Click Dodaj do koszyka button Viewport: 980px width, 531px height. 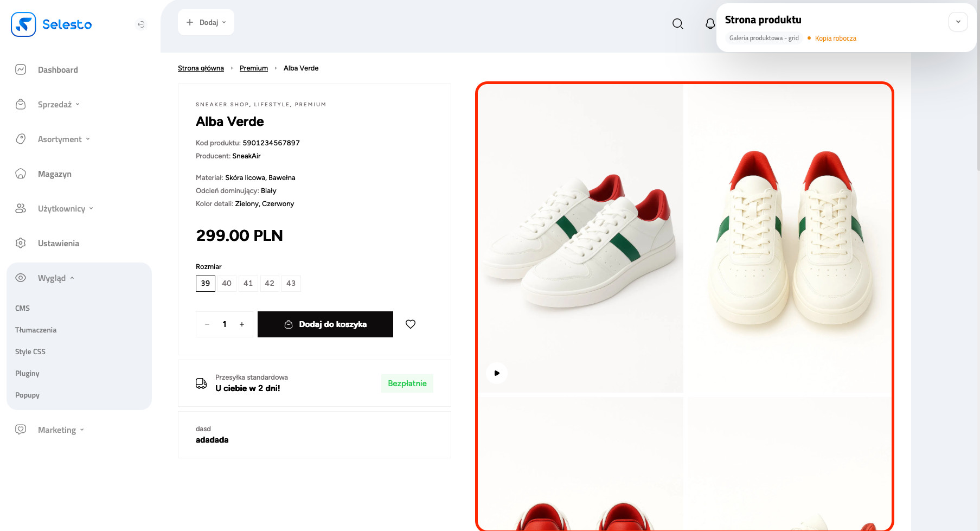point(325,324)
